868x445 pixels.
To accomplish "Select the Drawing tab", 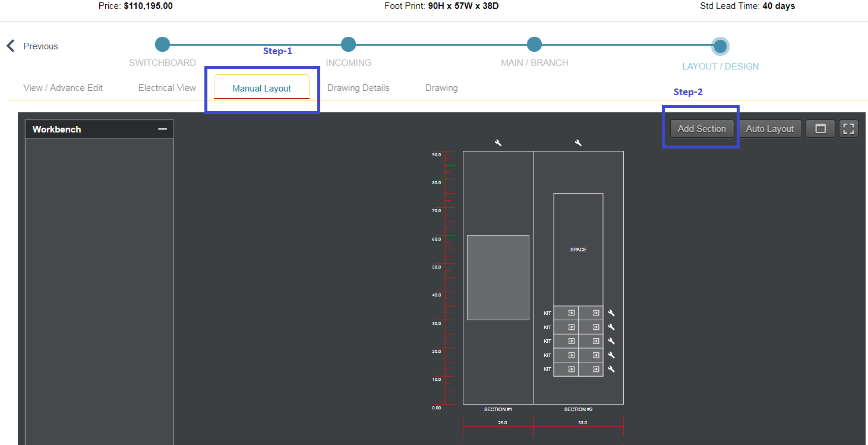I will [x=441, y=87].
